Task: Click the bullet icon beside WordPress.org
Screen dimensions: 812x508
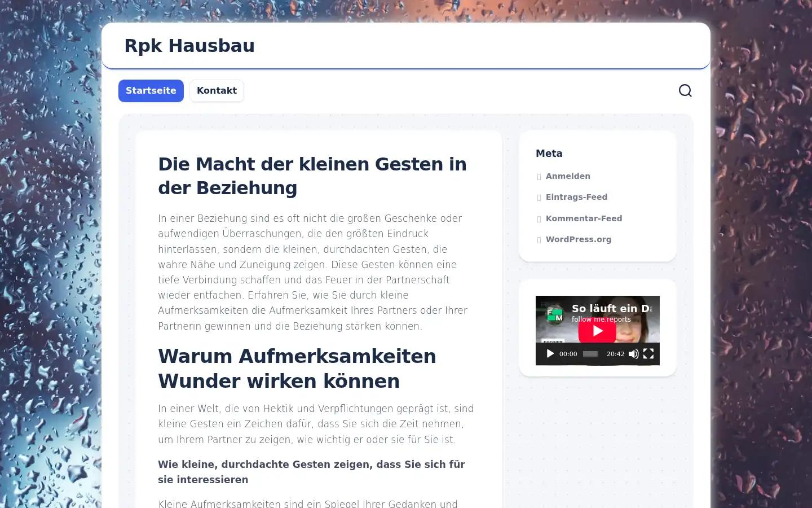Action: coord(539,240)
